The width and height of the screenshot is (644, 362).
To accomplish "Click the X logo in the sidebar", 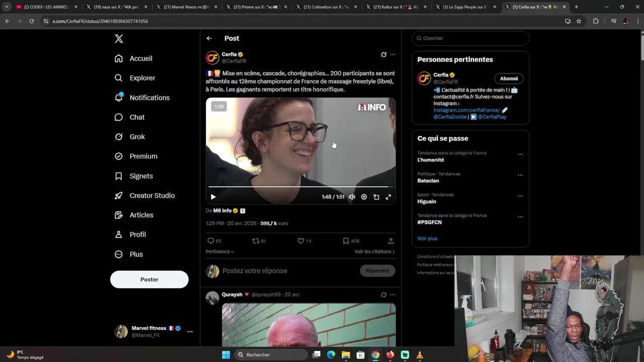I will point(119,39).
